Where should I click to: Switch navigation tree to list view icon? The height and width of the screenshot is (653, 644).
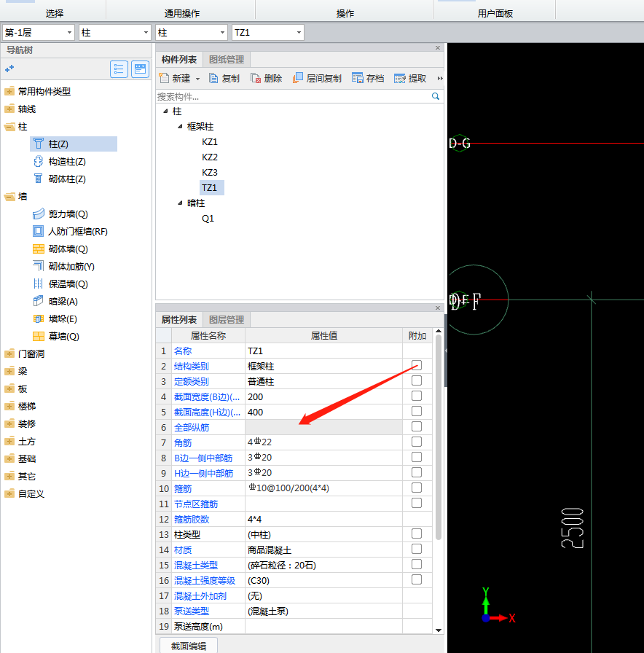point(119,69)
